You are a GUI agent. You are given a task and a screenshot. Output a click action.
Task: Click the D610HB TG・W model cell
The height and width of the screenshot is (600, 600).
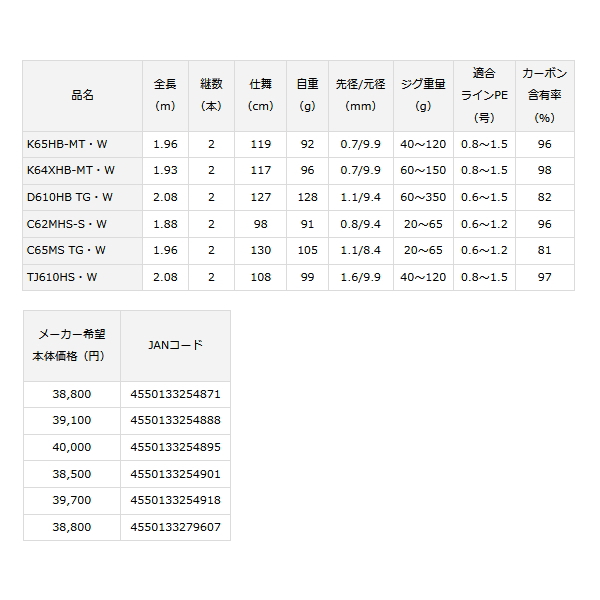pyautogui.click(x=70, y=197)
